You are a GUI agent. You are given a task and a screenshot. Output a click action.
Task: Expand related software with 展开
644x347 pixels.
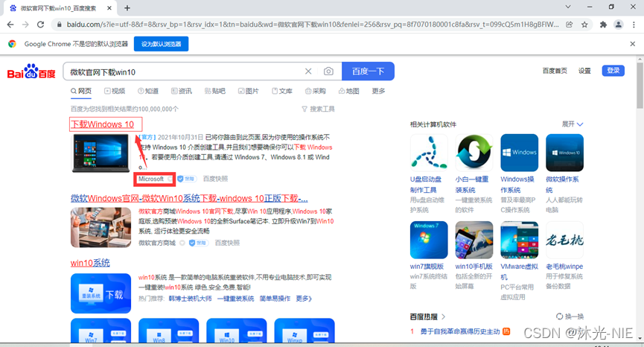point(572,124)
